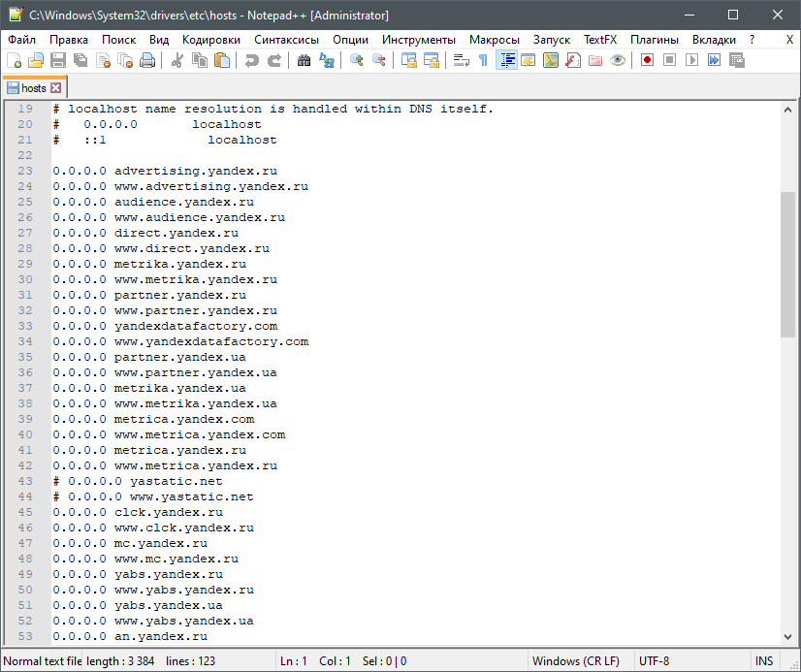The image size is (801, 672).
Task: Open the Вкладки menu
Action: pyautogui.click(x=714, y=40)
